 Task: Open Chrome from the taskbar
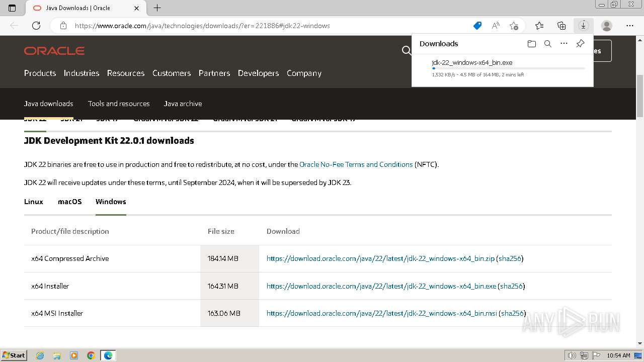(91, 355)
